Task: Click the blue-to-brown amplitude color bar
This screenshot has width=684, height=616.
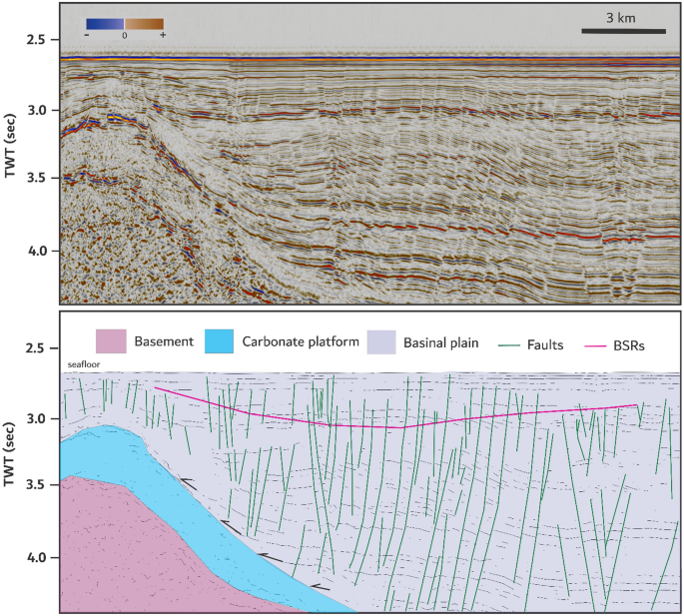Action: [124, 23]
